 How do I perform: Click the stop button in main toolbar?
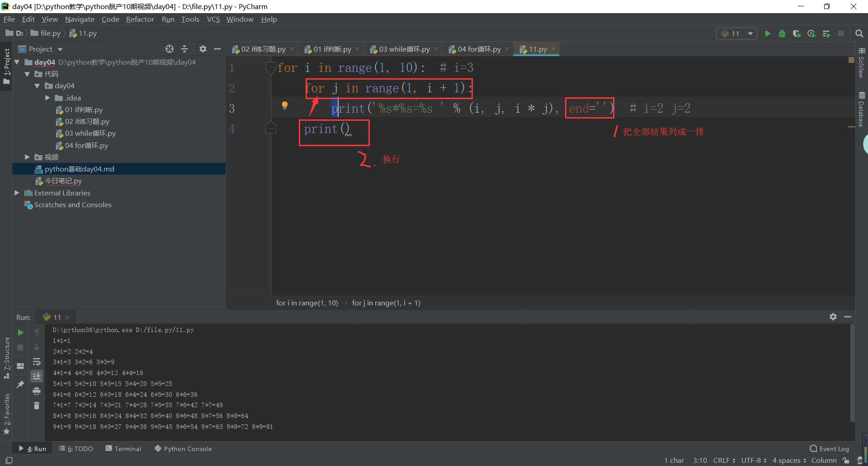click(x=841, y=33)
